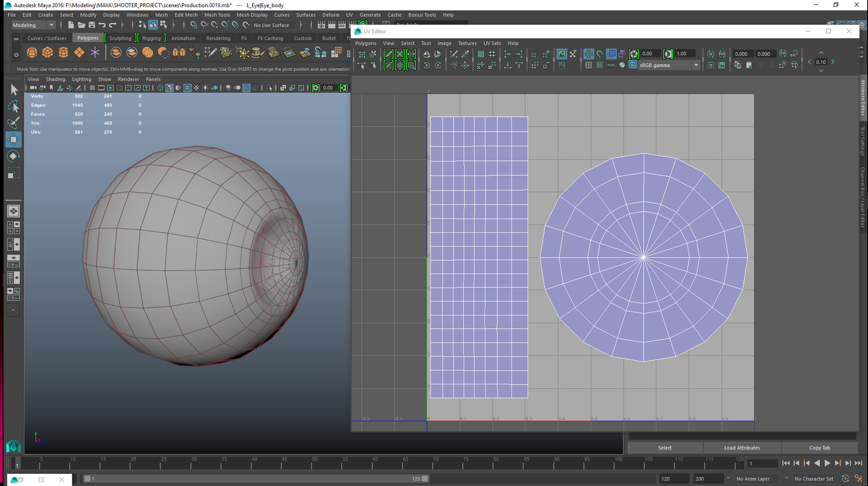The width and height of the screenshot is (868, 486).
Task: Click the Copy Tab button
Action: coord(820,448)
